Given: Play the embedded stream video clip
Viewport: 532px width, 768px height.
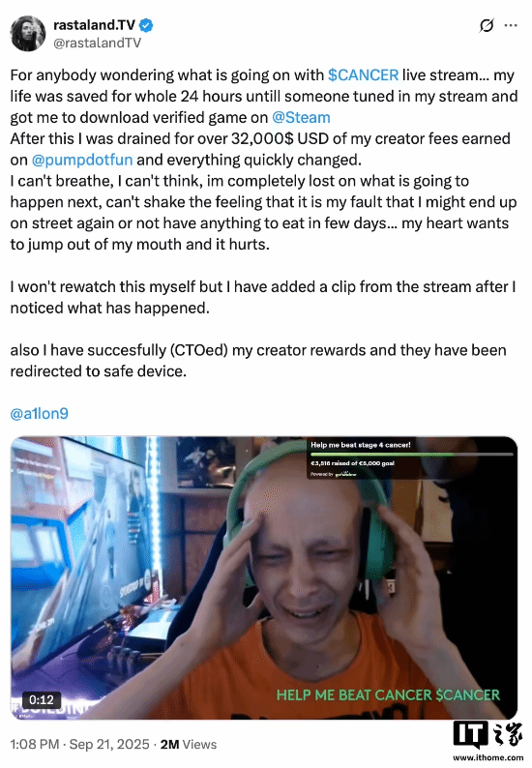Looking at the screenshot, I should point(264,578).
